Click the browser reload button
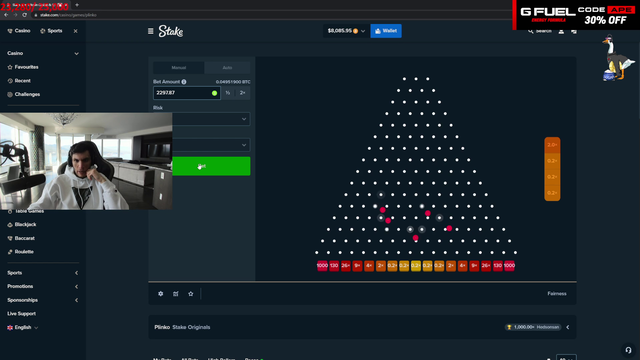This screenshot has width=640, height=360. coord(24,15)
